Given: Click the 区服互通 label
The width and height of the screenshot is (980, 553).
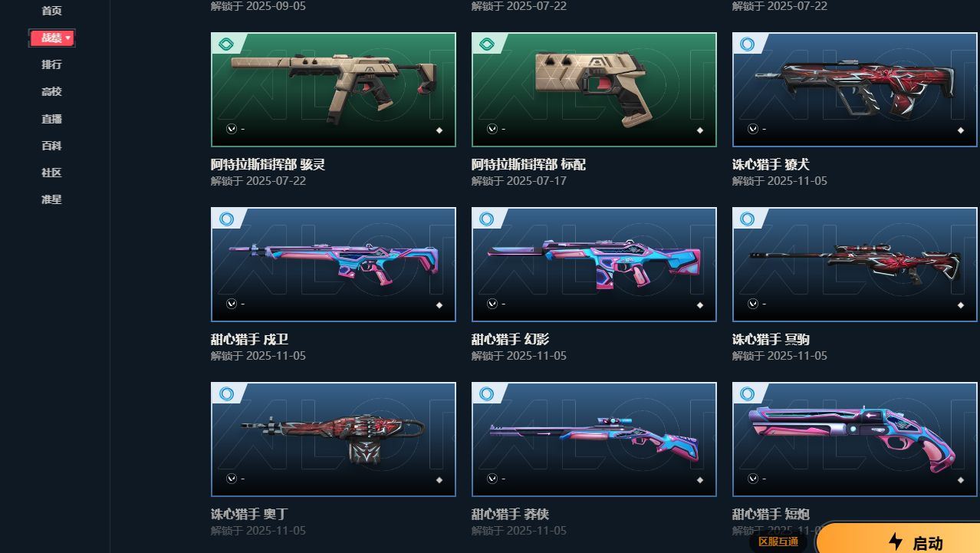Looking at the screenshot, I should (778, 541).
